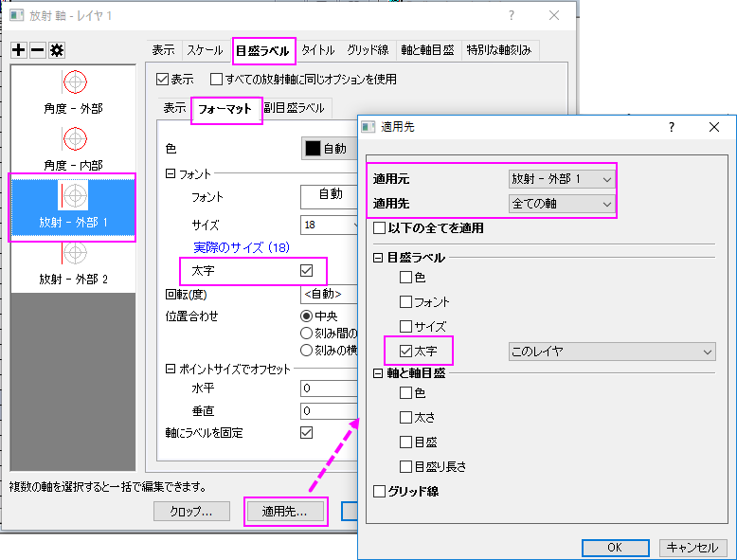Select the 放射 - 外部 2 axis icon

75,253
